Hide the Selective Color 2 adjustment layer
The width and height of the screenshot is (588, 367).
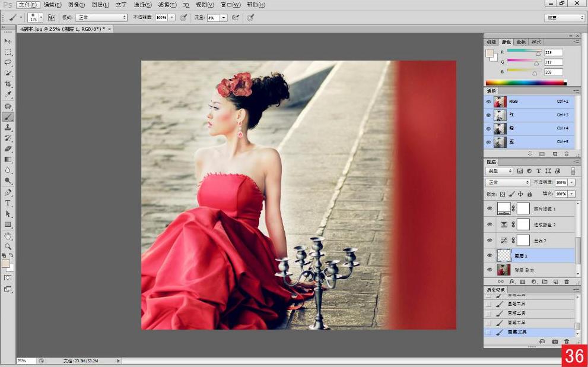click(x=490, y=224)
